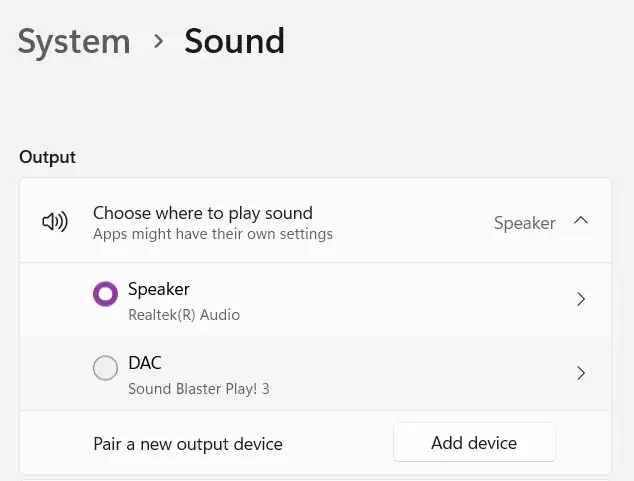Screen dimensions: 634x481
Task: Click the Output section header
Action: (x=48, y=157)
